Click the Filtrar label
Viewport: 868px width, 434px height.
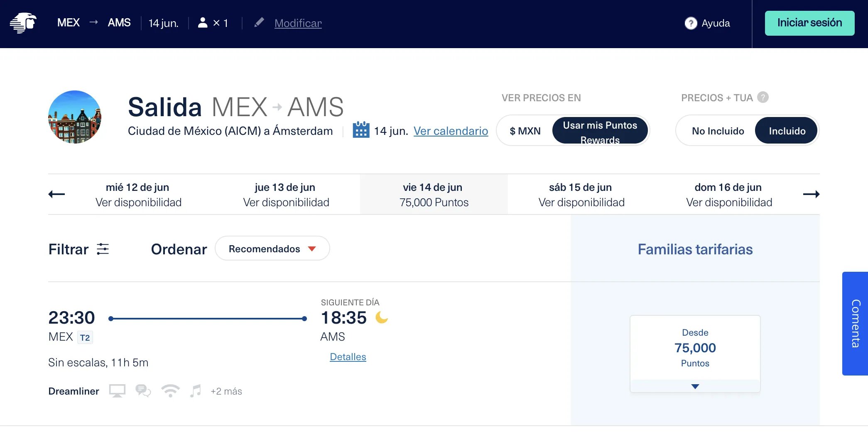tap(69, 249)
